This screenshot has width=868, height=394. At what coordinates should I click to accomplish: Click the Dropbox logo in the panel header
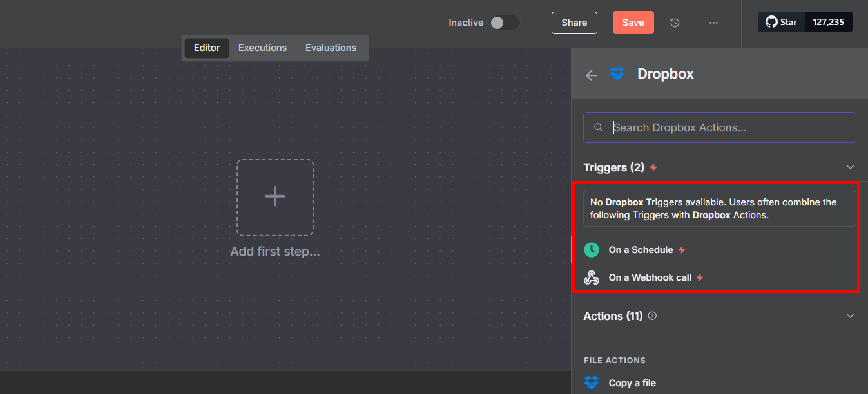pos(617,73)
